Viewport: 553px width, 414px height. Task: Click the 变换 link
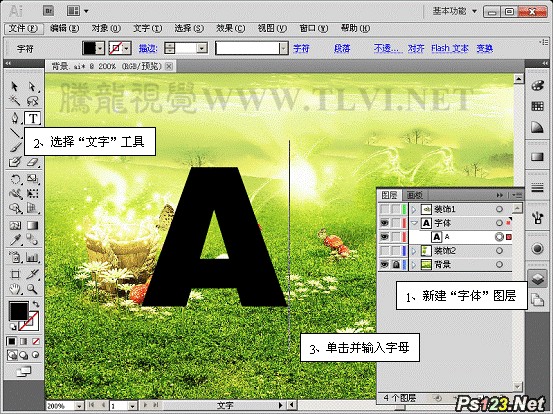click(x=485, y=48)
